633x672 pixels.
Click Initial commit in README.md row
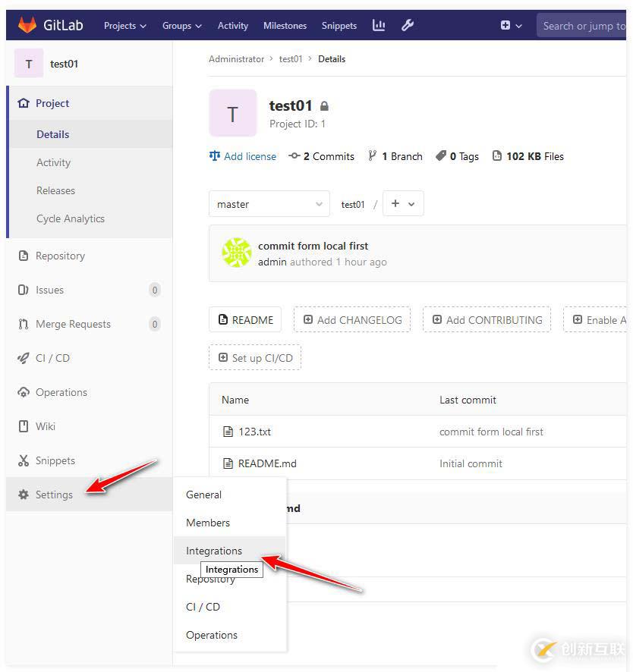tap(471, 463)
